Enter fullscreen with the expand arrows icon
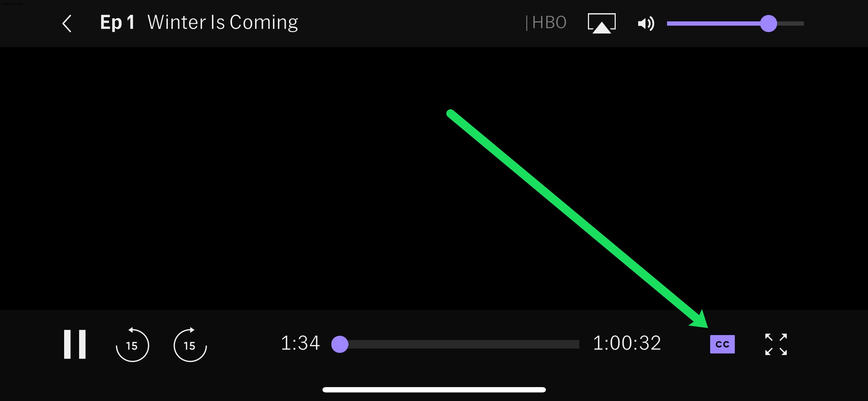Viewport: 868px width, 401px height. pos(776,344)
